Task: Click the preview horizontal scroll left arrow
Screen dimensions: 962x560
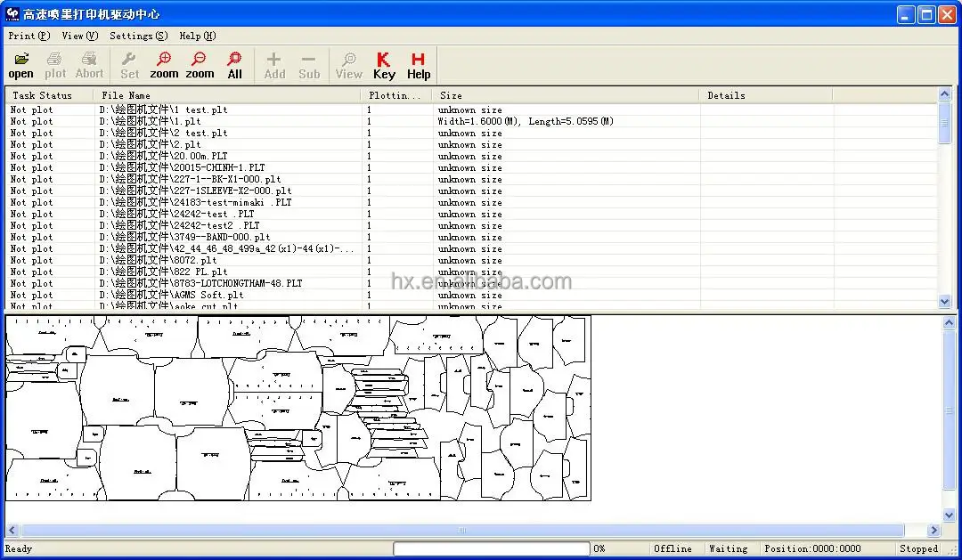Action: [12, 530]
